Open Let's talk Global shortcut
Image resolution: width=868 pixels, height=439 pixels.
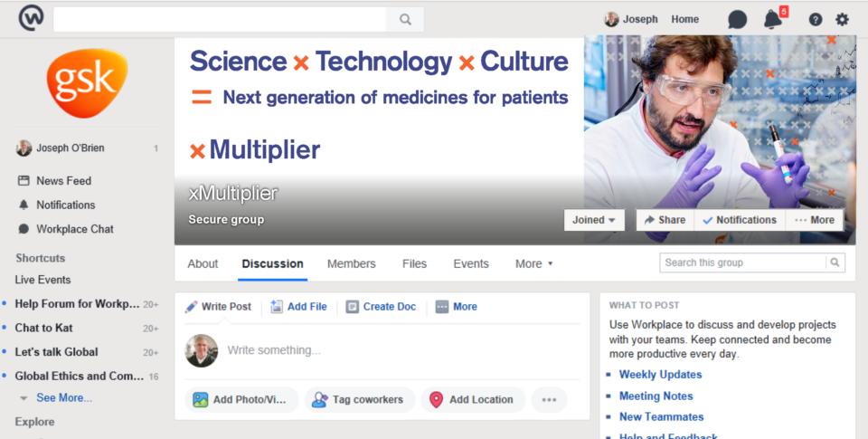56,352
